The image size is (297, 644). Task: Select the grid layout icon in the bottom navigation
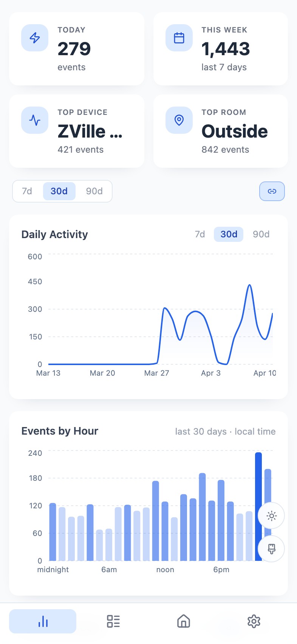(113, 621)
